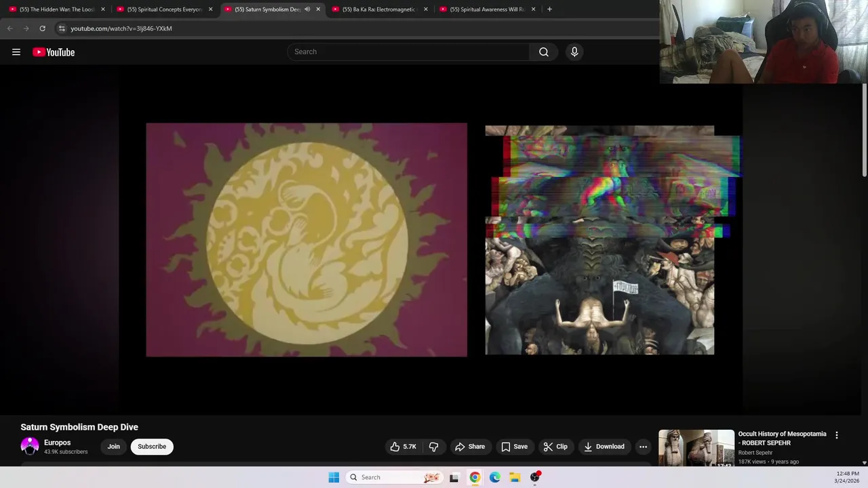Open options menu for Occult History video
Image resolution: width=868 pixels, height=488 pixels.
[836, 435]
